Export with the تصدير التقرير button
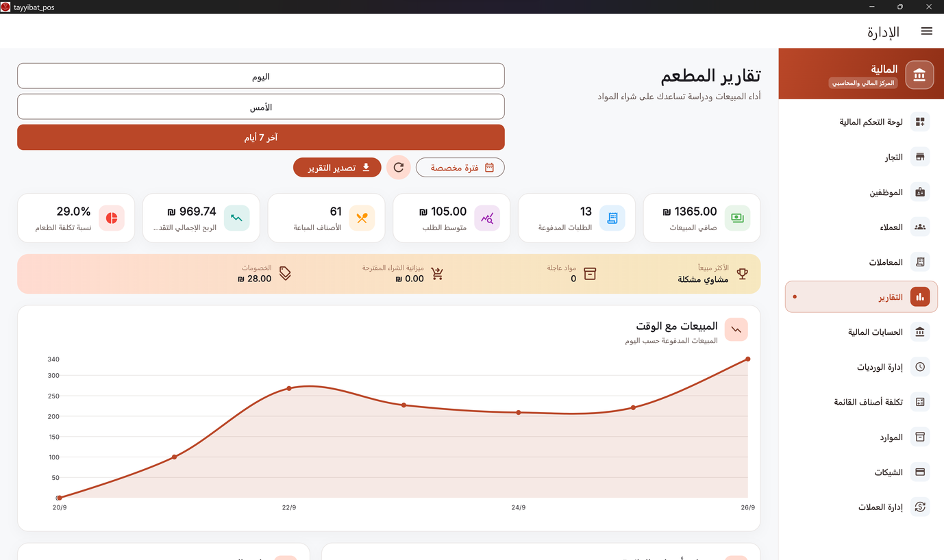Image resolution: width=944 pixels, height=560 pixels. click(337, 168)
